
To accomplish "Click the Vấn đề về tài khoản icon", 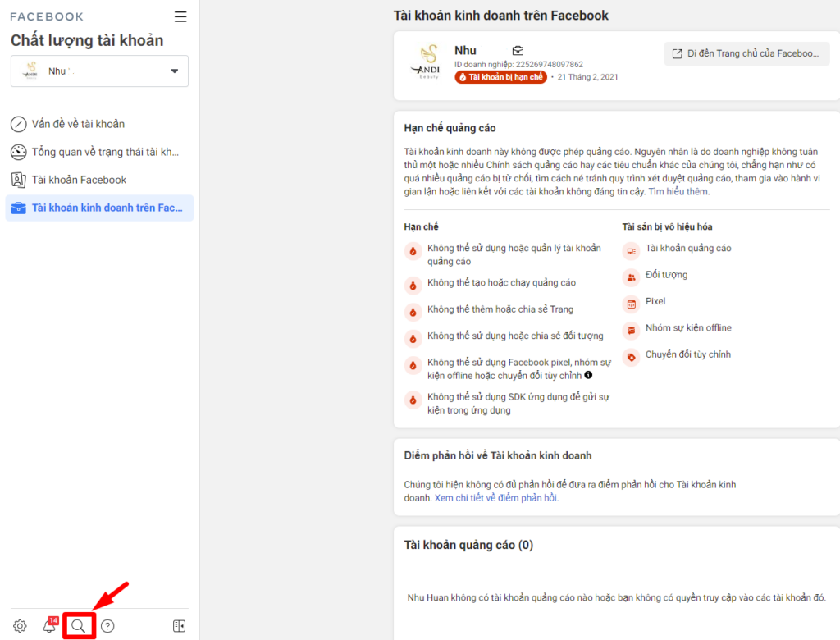I will 19,125.
